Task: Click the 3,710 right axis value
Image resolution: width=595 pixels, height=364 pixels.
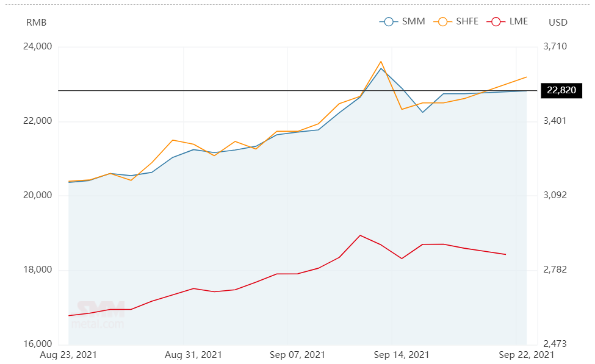Action: tap(555, 46)
